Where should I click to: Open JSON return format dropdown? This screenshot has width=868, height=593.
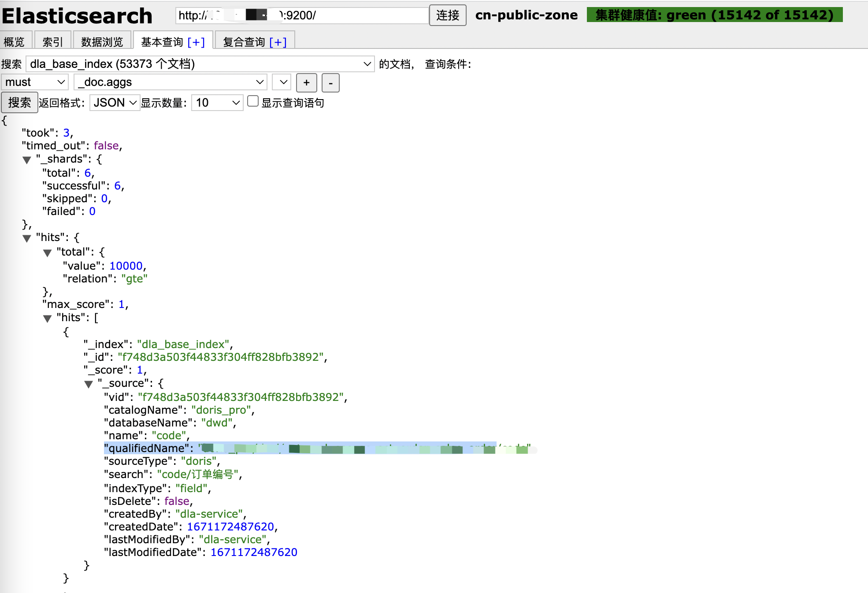(115, 103)
